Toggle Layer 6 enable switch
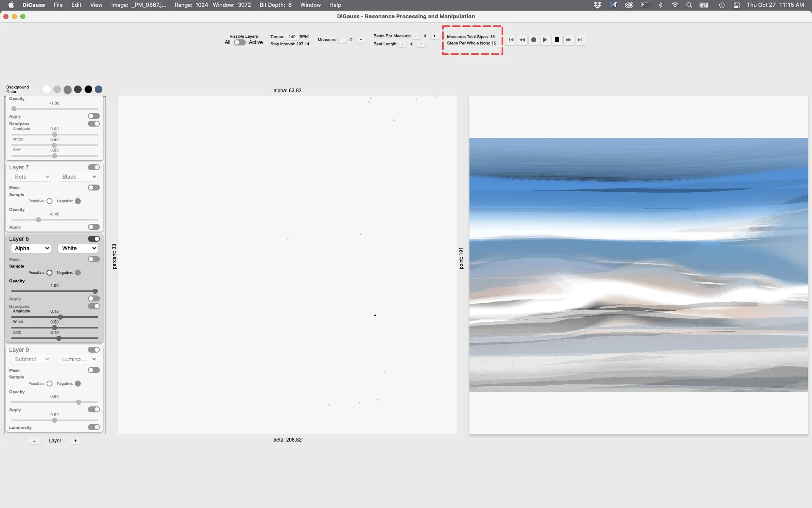The image size is (812, 508). click(94, 239)
